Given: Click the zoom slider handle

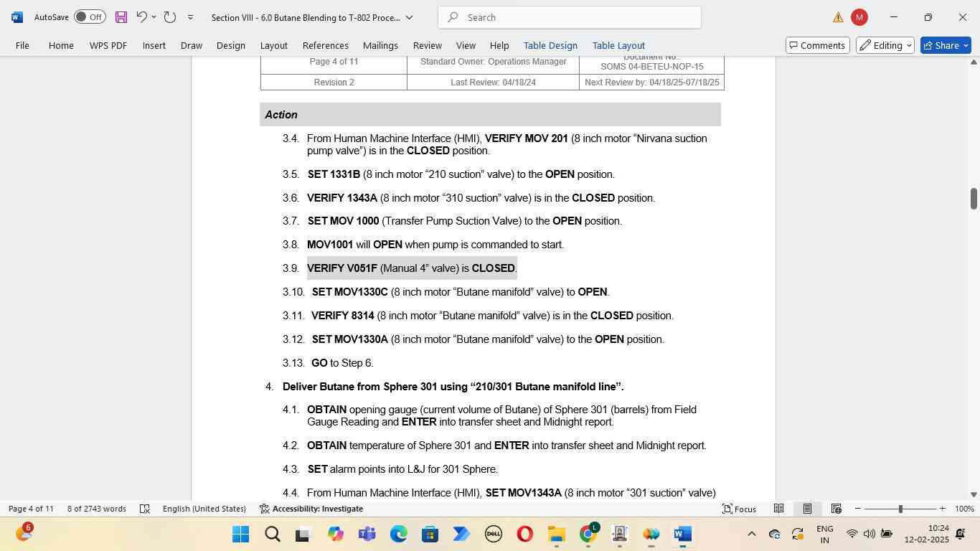Looking at the screenshot, I should pos(900,509).
